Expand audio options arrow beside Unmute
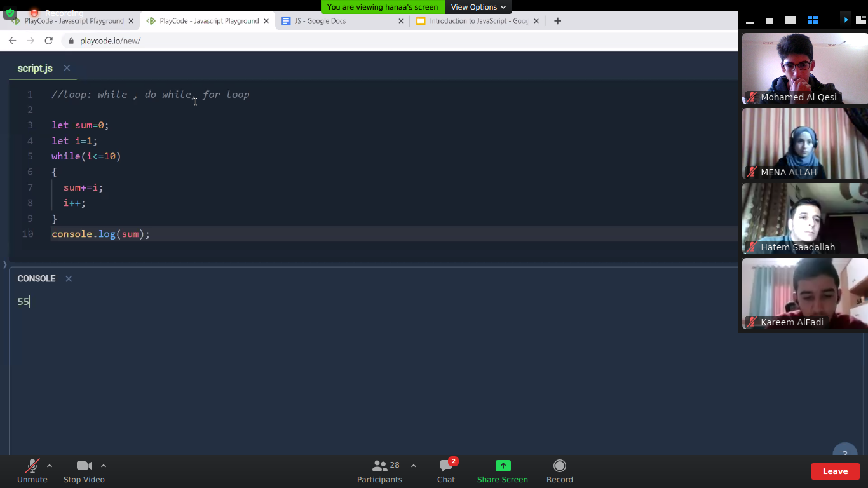The width and height of the screenshot is (868, 488). [x=50, y=466]
